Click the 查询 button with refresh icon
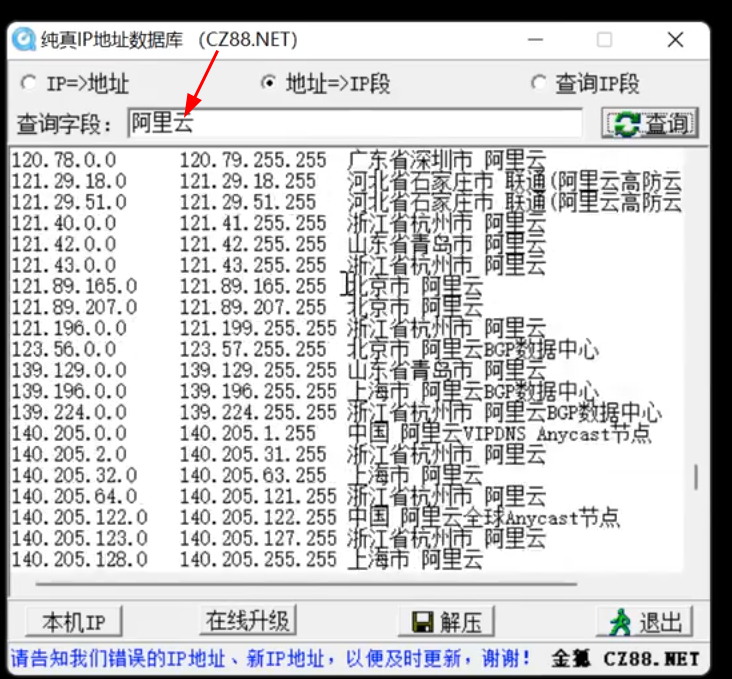This screenshot has width=732, height=679. [x=650, y=123]
